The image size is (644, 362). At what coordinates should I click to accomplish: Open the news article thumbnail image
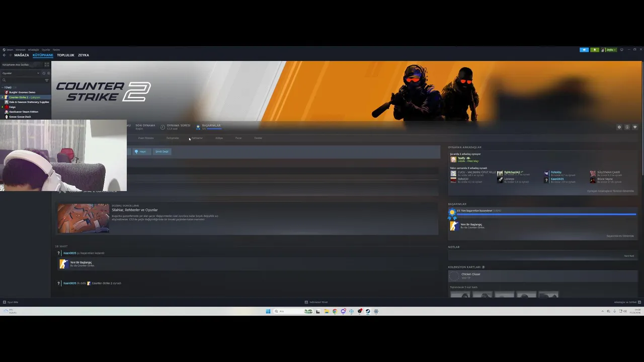[x=83, y=218]
